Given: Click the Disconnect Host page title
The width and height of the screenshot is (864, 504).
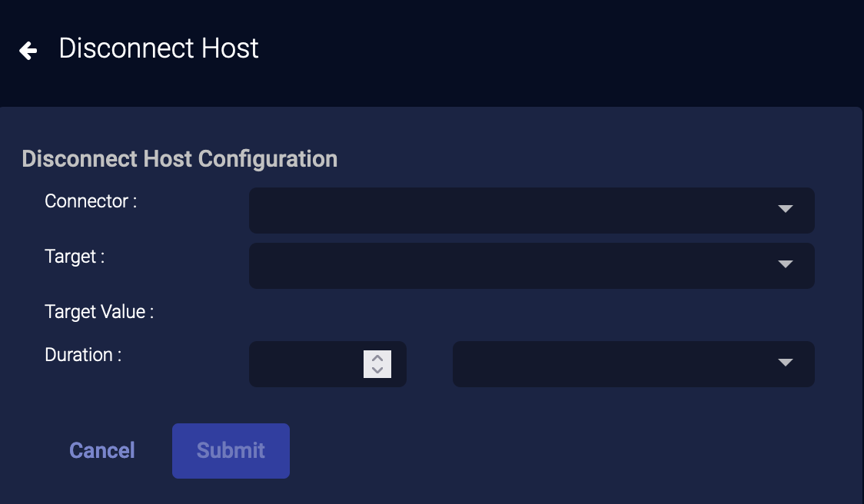Looking at the screenshot, I should coord(158,48).
